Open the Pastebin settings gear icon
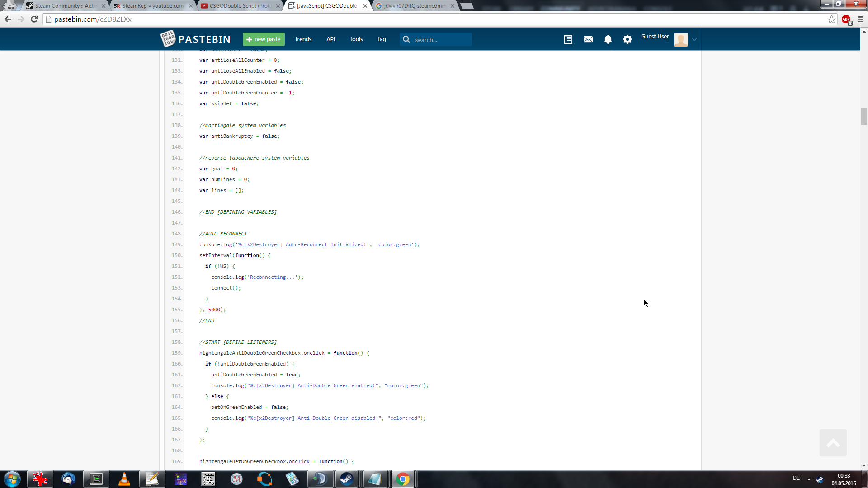The width and height of the screenshot is (868, 488). click(627, 40)
